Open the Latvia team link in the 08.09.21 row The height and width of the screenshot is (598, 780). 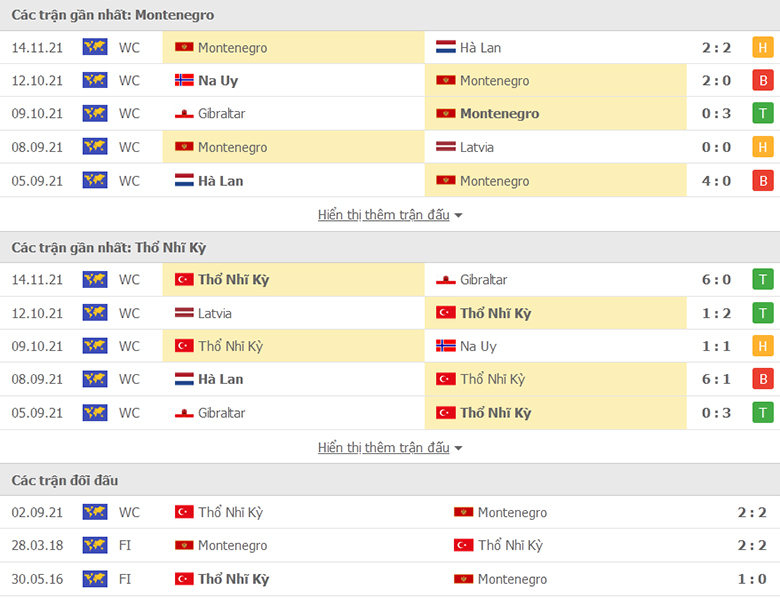point(477,147)
